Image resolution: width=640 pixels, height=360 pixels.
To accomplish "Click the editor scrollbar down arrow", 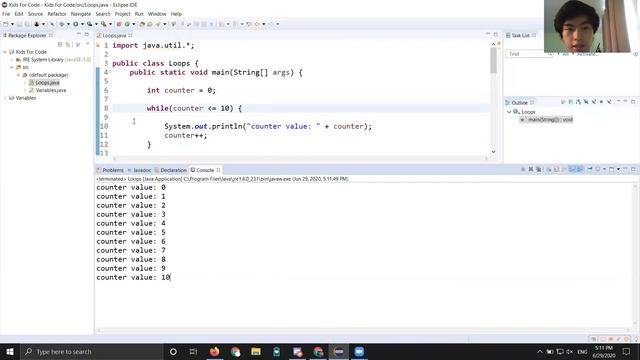I will 493,151.
